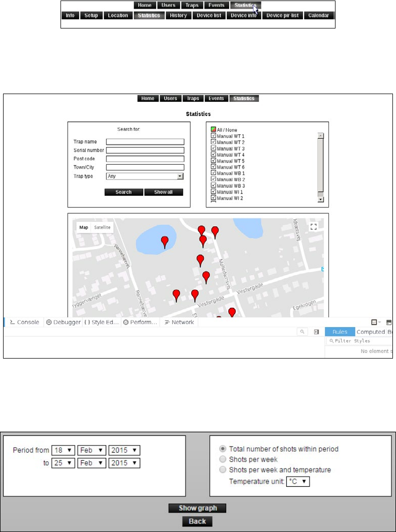Uncheck the Manual WT 2 trap
The width and height of the screenshot is (396, 532).
[x=214, y=142]
